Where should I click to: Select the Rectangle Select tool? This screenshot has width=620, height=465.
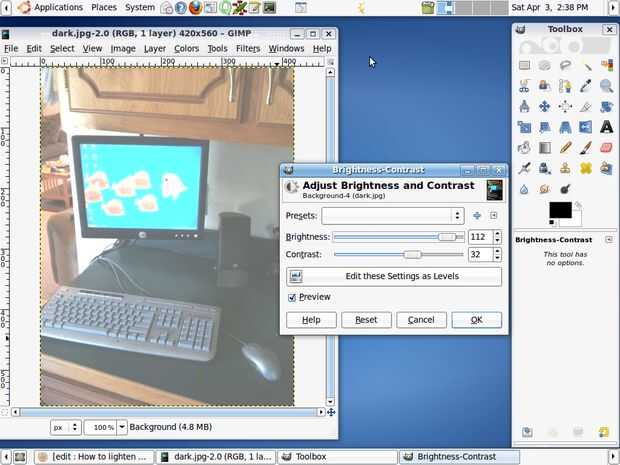pos(524,65)
